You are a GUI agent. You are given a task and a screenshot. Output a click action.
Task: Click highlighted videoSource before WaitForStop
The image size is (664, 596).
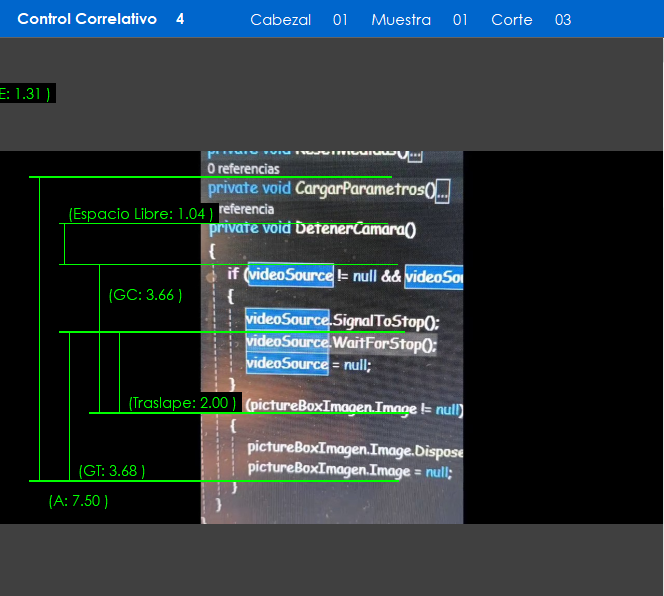pos(288,342)
